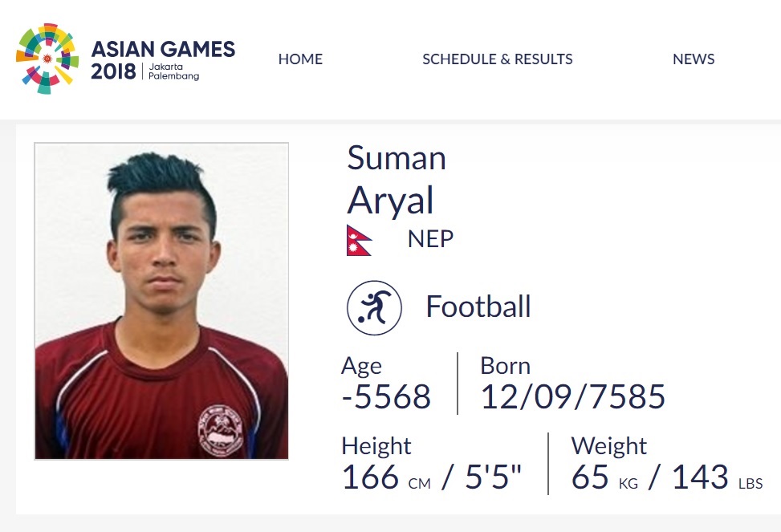Click the Born label
The image size is (781, 532).
point(505,366)
